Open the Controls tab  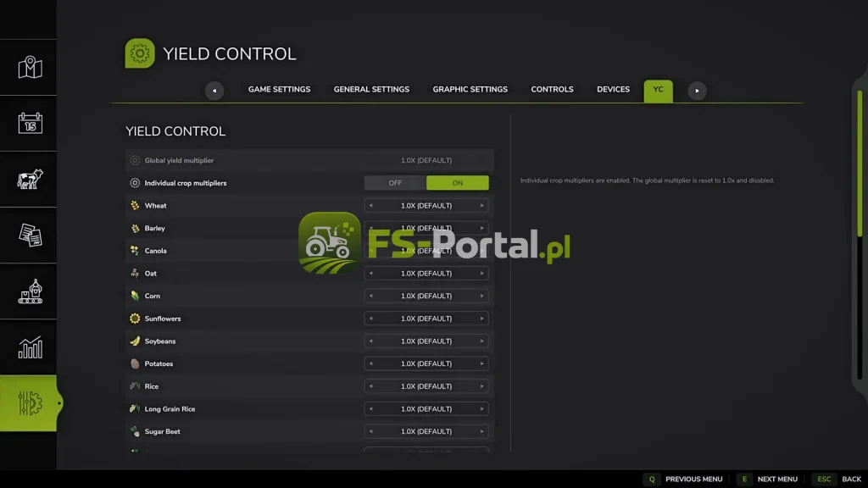tap(552, 90)
